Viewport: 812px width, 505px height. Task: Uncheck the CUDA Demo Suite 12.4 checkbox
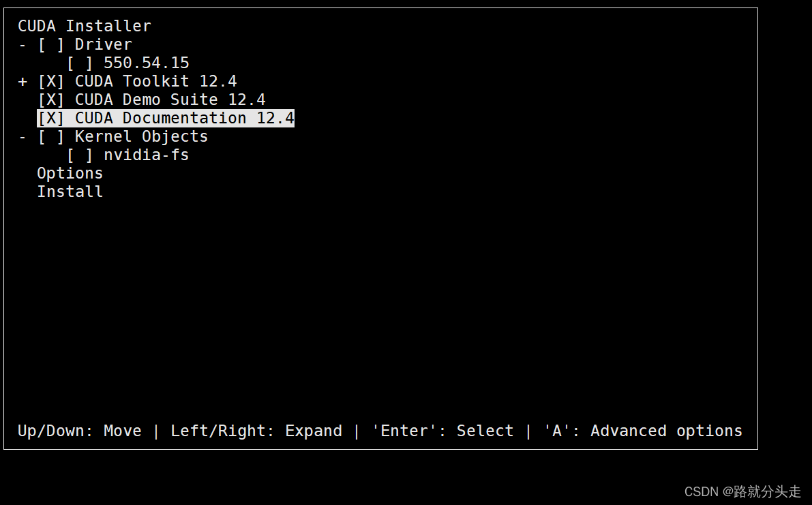[51, 100]
